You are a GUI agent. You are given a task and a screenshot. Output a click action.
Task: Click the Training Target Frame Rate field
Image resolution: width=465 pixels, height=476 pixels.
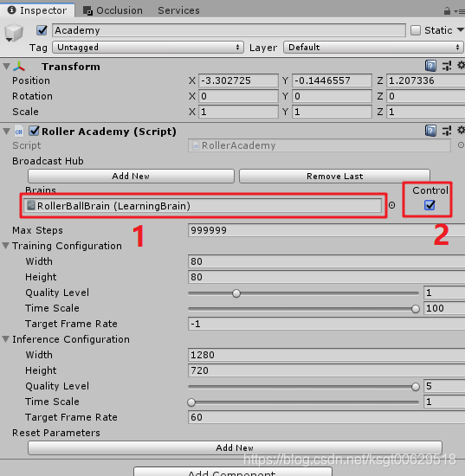(x=326, y=324)
